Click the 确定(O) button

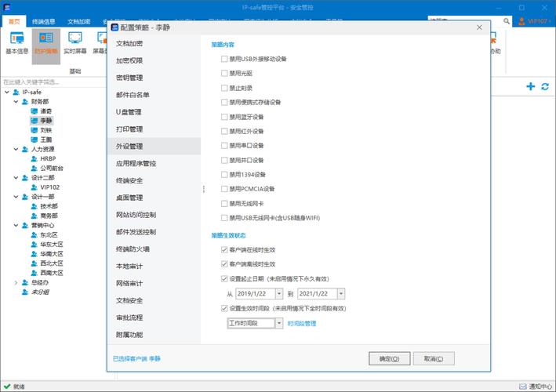tap(389, 358)
